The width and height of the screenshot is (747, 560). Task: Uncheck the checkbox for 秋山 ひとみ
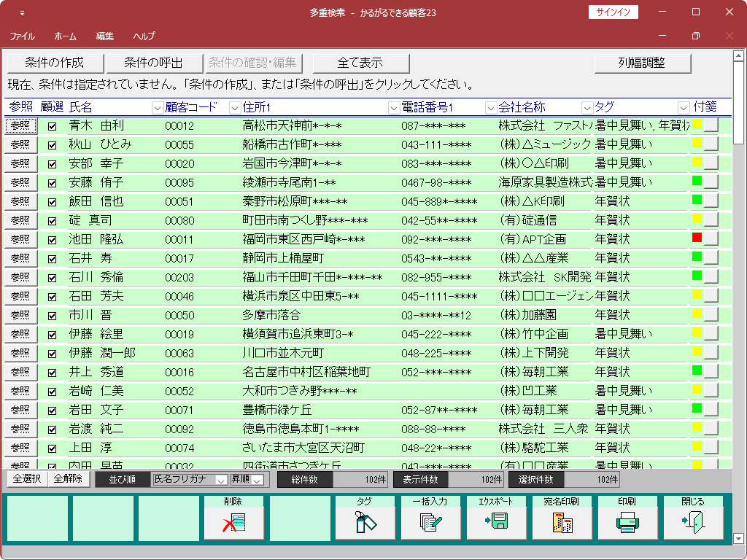point(52,145)
